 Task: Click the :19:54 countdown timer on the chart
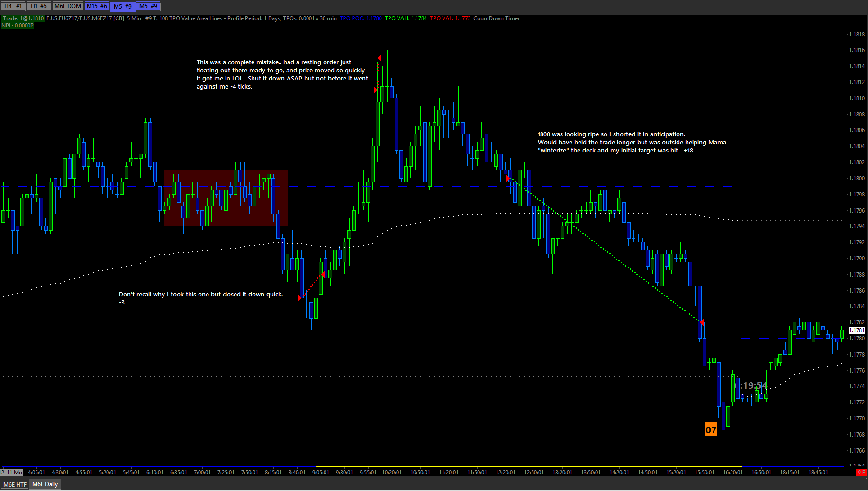pyautogui.click(x=753, y=385)
